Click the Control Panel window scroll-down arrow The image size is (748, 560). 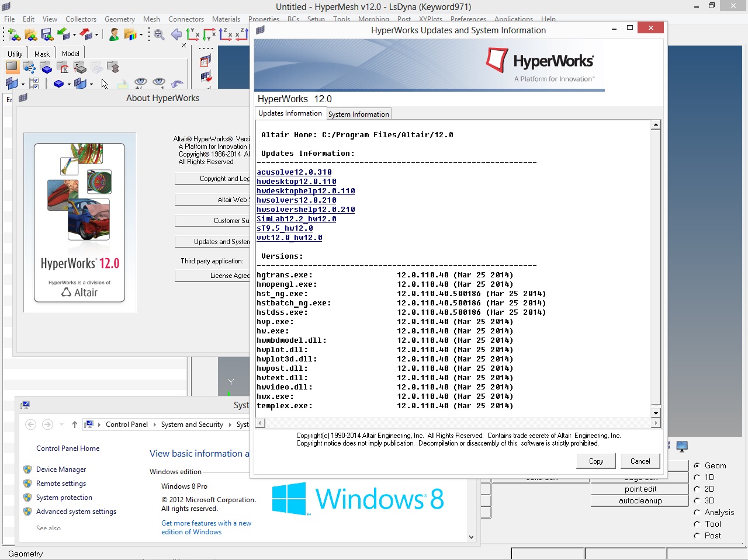pyautogui.click(x=471, y=537)
